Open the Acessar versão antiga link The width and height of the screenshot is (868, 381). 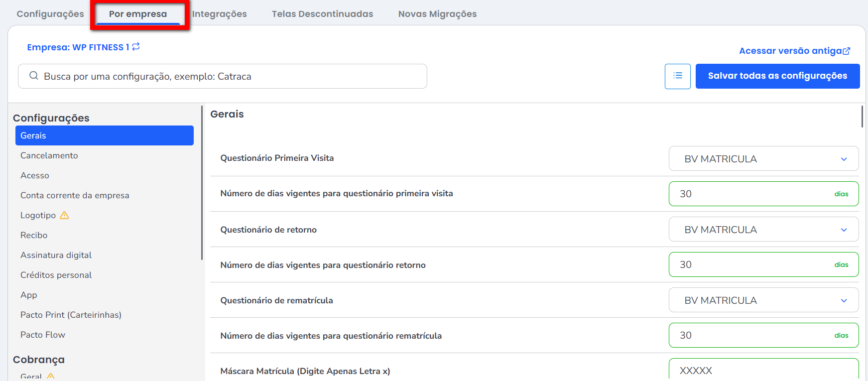click(x=790, y=51)
